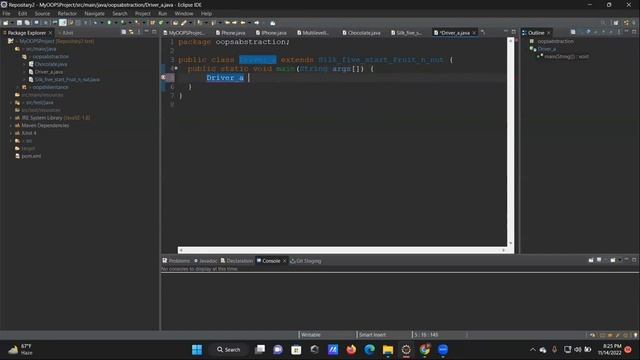Image resolution: width=640 pixels, height=360 pixels.
Task: Close the Outline view
Action: tap(549, 33)
